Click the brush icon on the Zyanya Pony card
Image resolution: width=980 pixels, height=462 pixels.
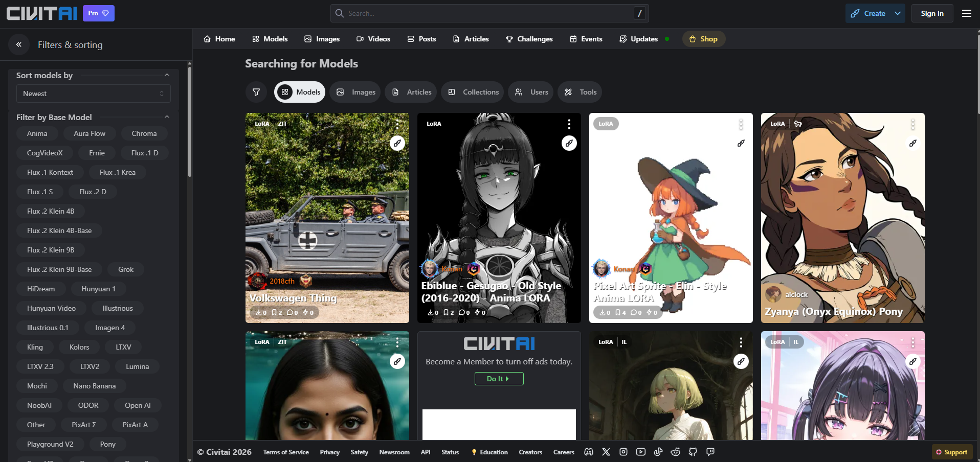(x=913, y=143)
